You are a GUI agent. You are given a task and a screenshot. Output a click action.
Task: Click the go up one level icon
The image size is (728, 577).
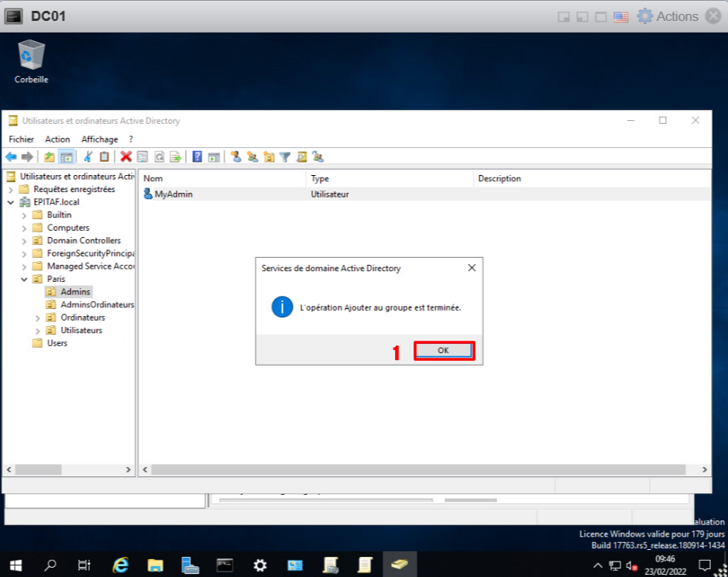50,156
